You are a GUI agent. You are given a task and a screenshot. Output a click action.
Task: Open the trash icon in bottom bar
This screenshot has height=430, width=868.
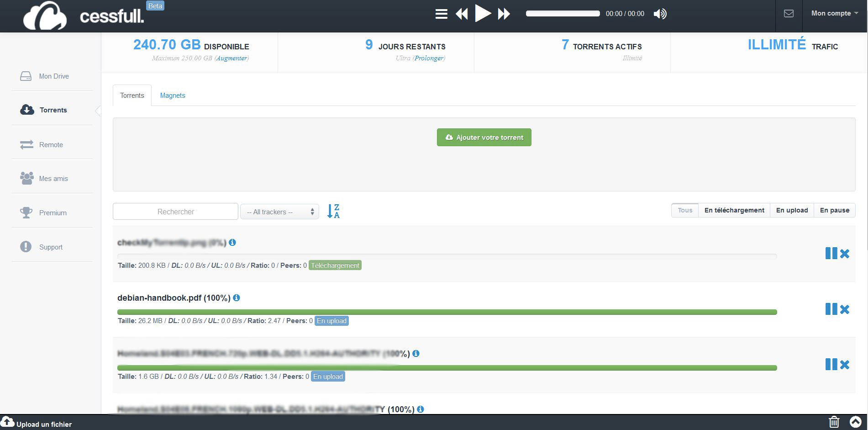click(x=834, y=422)
